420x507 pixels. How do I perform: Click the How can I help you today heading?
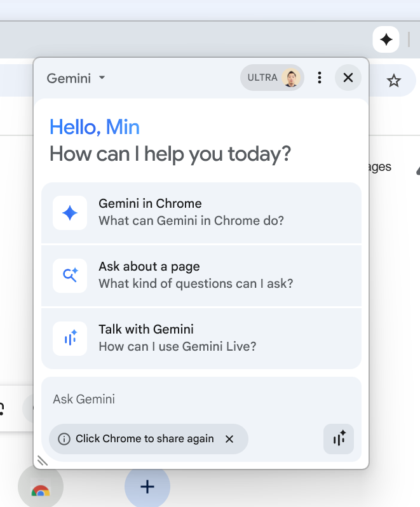click(x=170, y=154)
